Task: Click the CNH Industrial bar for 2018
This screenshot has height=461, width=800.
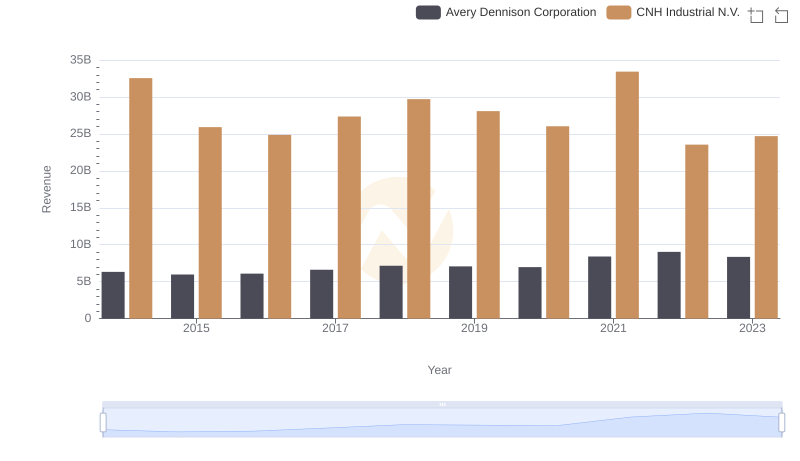Action: (x=419, y=209)
